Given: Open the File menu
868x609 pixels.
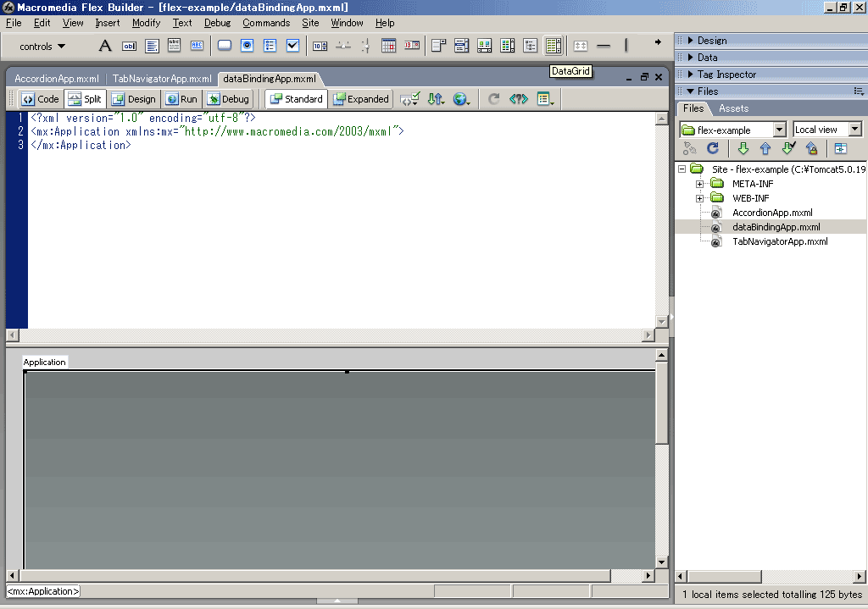Looking at the screenshot, I should 14,23.
